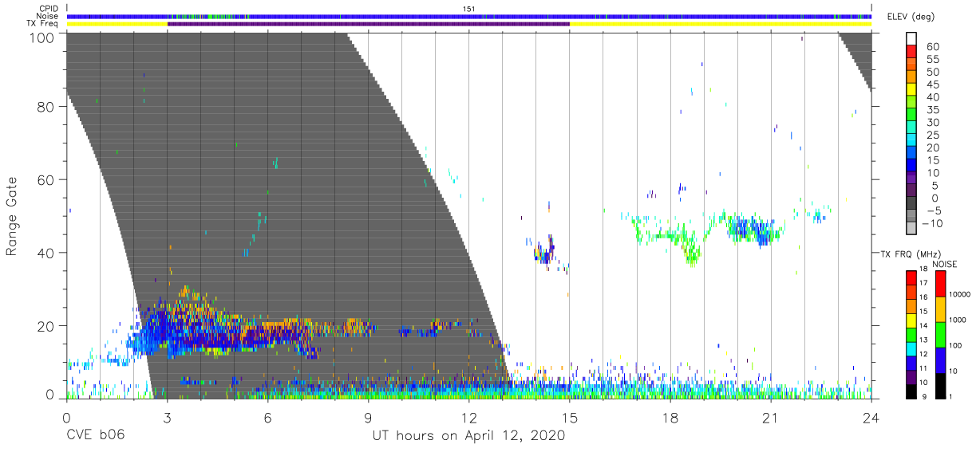Image resolution: width=980 pixels, height=452 pixels.
Task: Click the 'Noise' row label
Action: point(49,16)
